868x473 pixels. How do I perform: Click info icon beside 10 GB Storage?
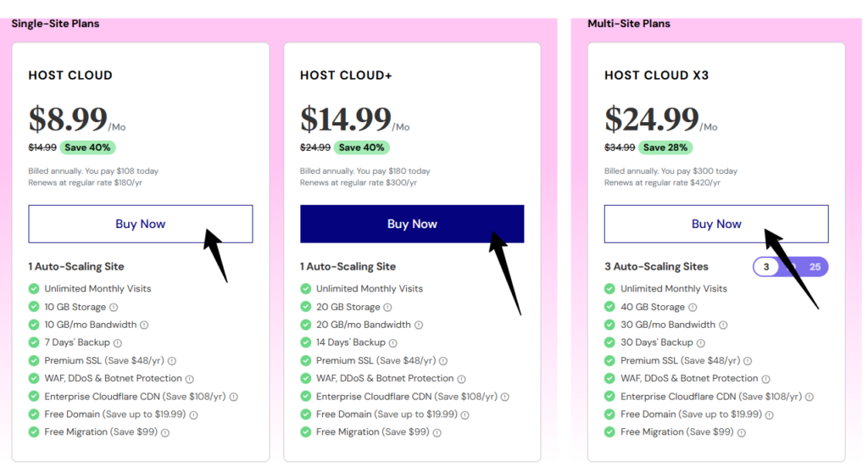(x=114, y=308)
